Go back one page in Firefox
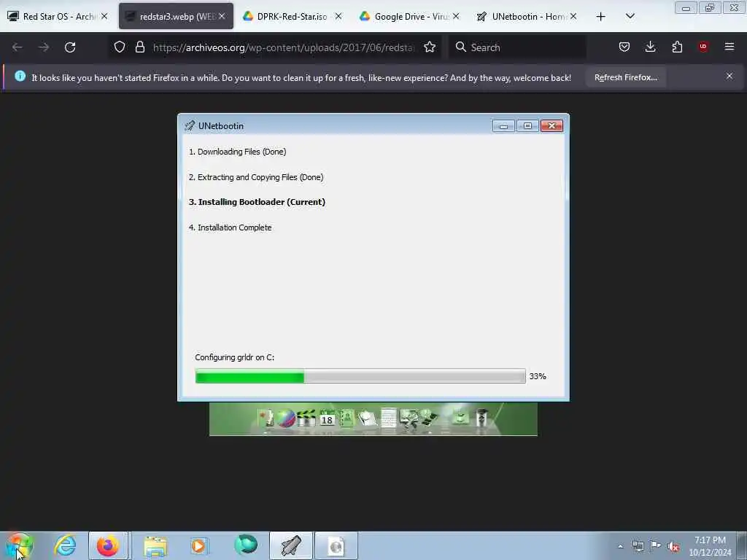Screen dimensions: 747x560 [18, 47]
